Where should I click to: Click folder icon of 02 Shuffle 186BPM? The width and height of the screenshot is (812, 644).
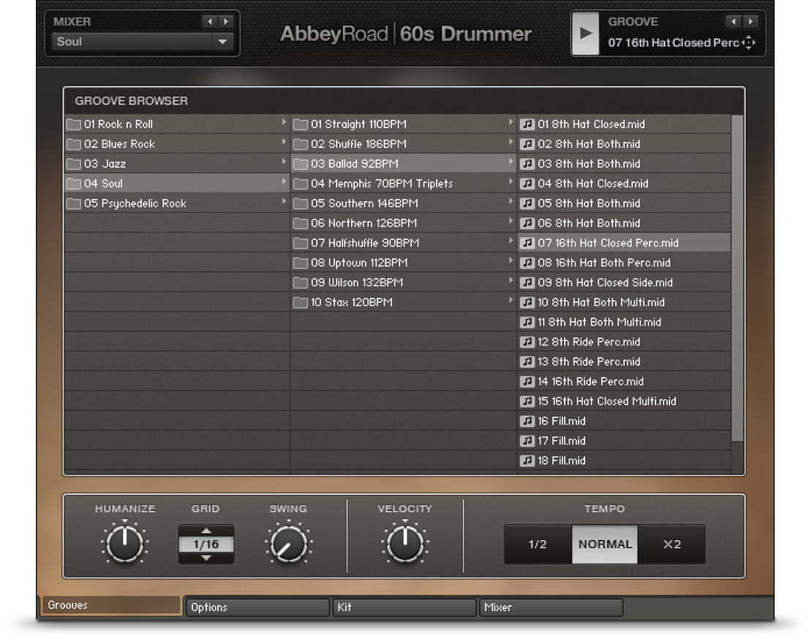(301, 144)
